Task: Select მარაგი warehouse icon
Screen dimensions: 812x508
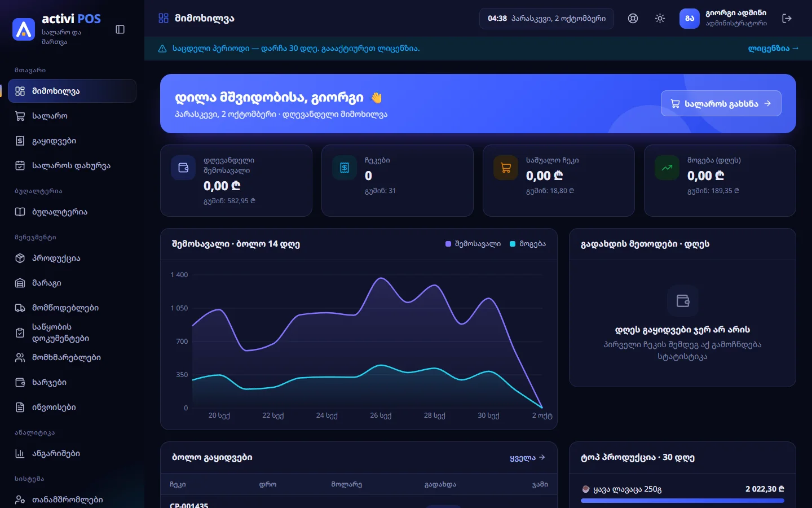Action: (20, 283)
